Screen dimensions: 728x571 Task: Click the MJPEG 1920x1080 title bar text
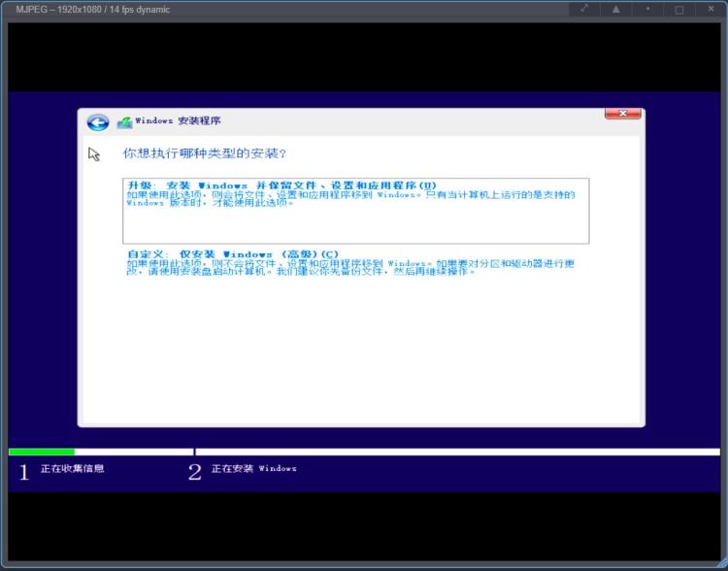pos(93,10)
